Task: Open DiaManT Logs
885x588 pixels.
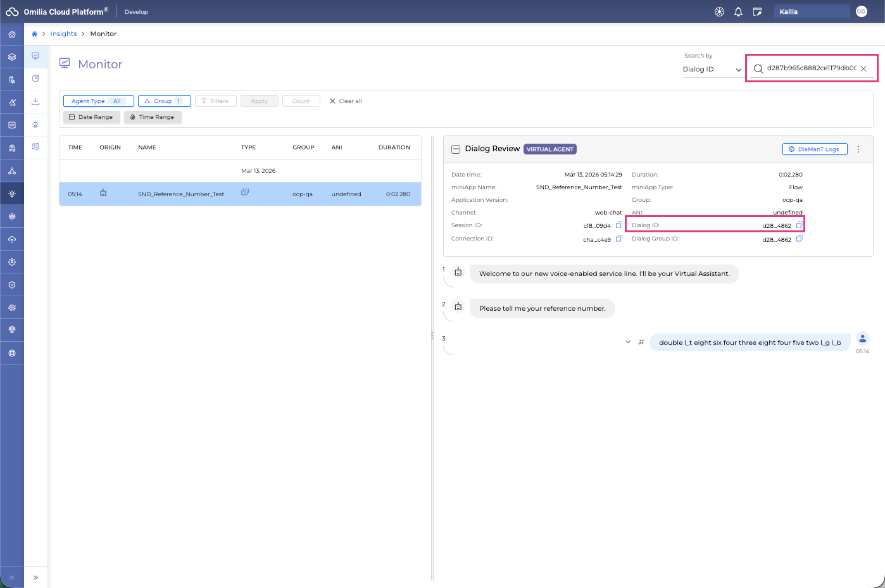Action: (814, 149)
